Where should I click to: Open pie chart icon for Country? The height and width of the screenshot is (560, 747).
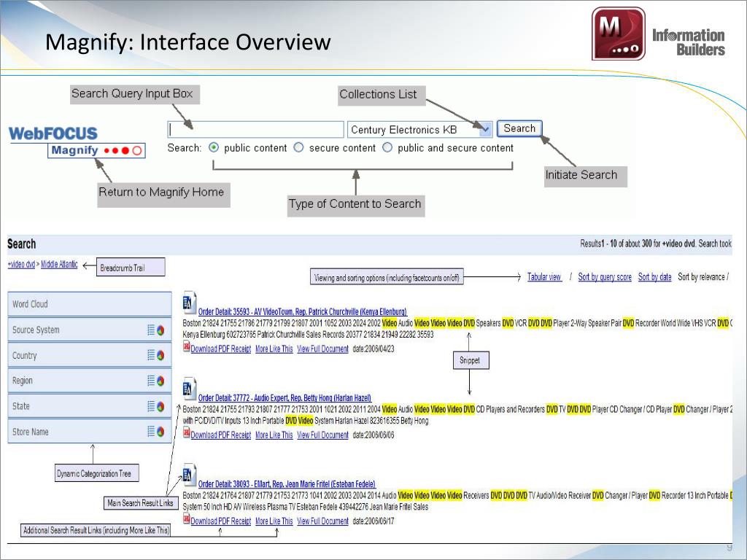(x=160, y=355)
